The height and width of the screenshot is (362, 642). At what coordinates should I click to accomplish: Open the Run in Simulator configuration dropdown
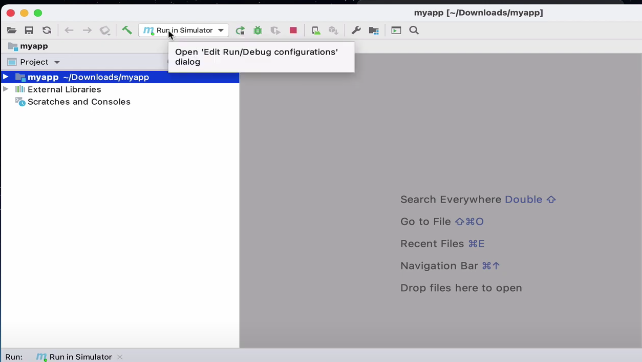pyautogui.click(x=183, y=30)
